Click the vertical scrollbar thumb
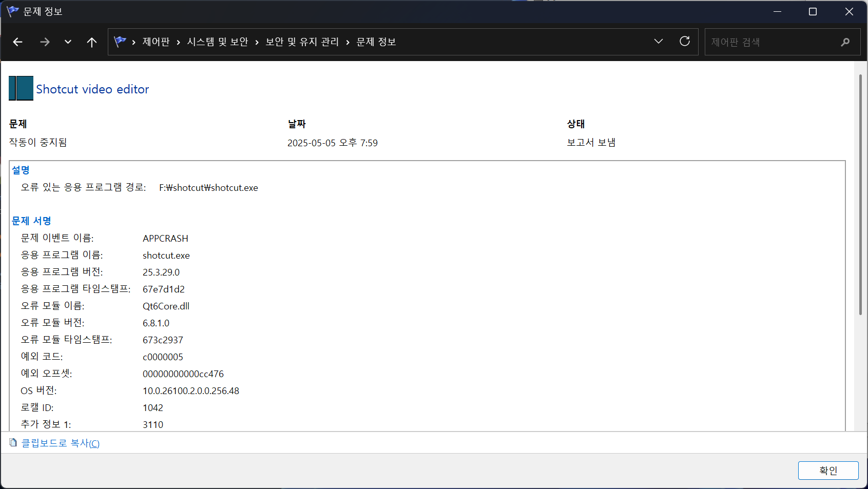Viewport: 868px width, 489px height. [x=860, y=195]
